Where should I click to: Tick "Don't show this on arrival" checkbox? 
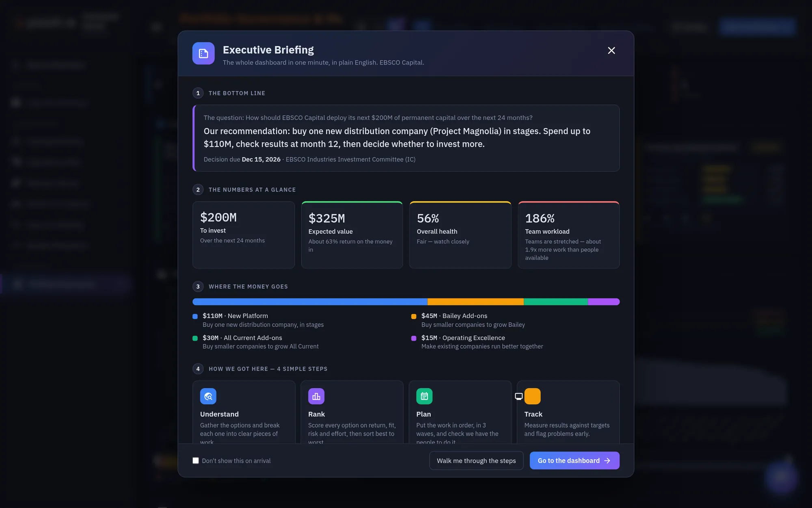pos(196,460)
